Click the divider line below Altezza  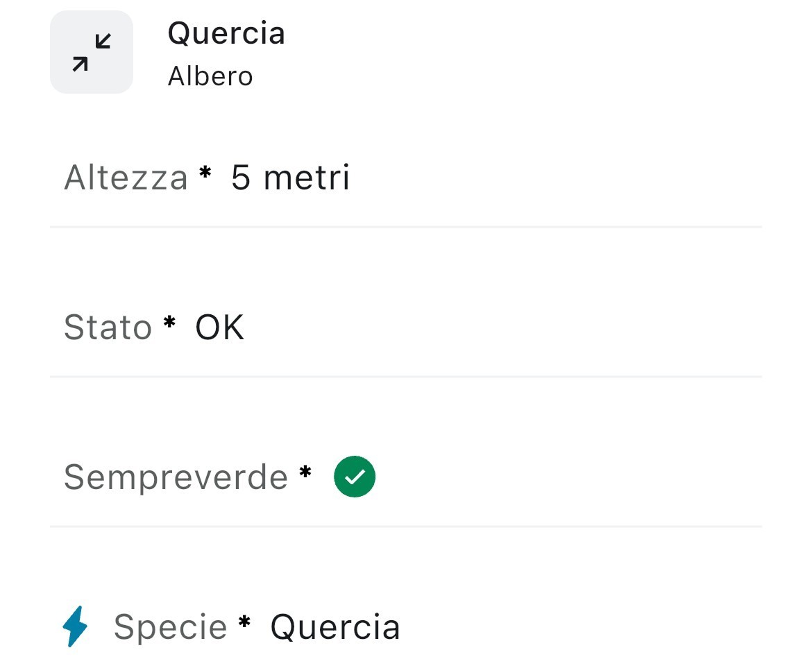pos(406,226)
